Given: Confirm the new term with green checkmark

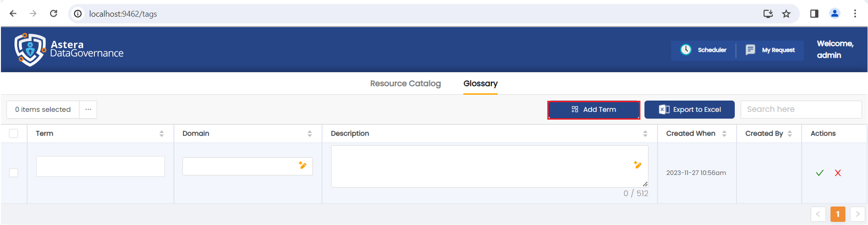Looking at the screenshot, I should [820, 173].
